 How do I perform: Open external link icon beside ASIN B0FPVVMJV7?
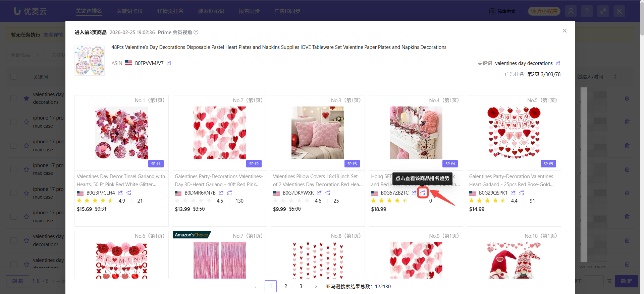pyautogui.click(x=169, y=63)
